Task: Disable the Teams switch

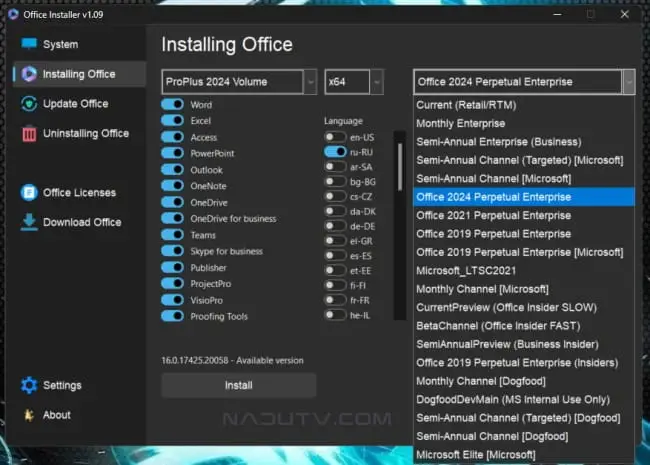Action: click(172, 235)
